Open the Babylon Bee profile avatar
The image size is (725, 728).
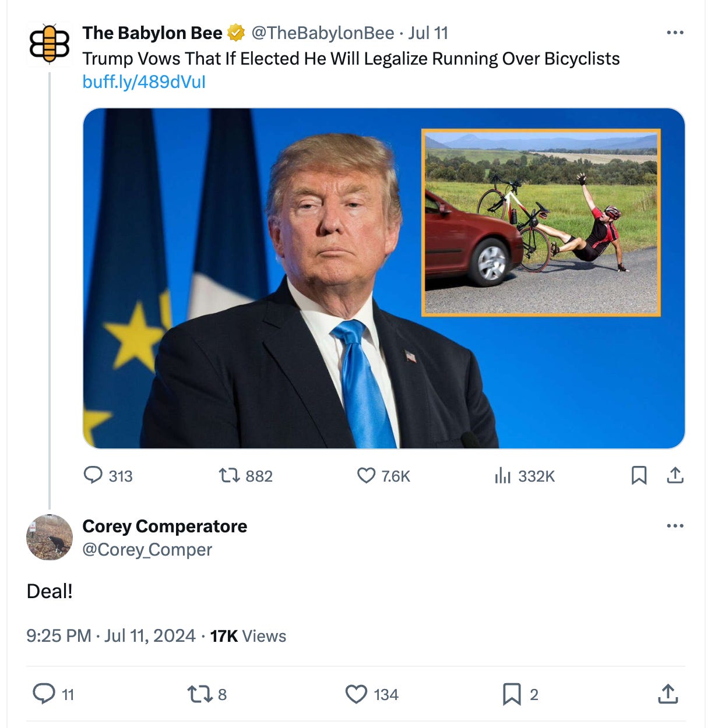tap(50, 44)
